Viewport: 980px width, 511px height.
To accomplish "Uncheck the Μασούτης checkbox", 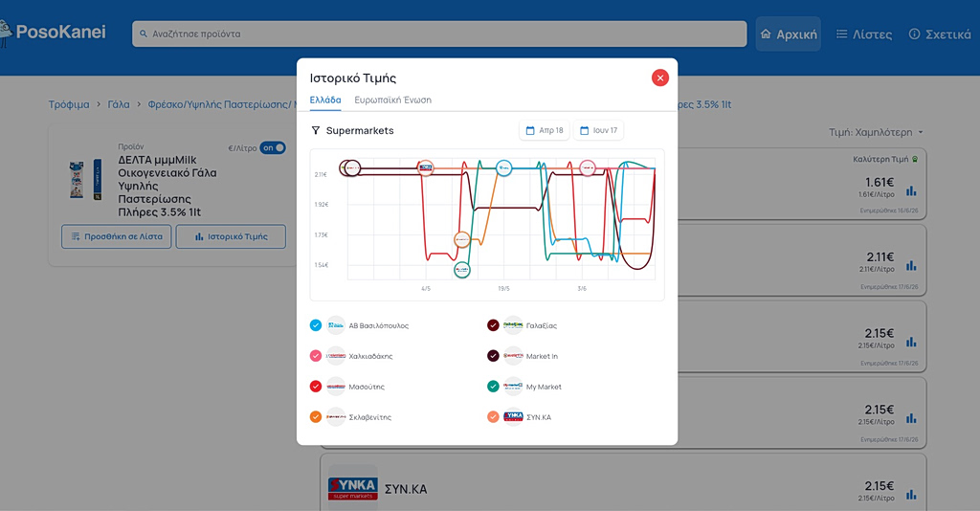I will click(x=316, y=387).
